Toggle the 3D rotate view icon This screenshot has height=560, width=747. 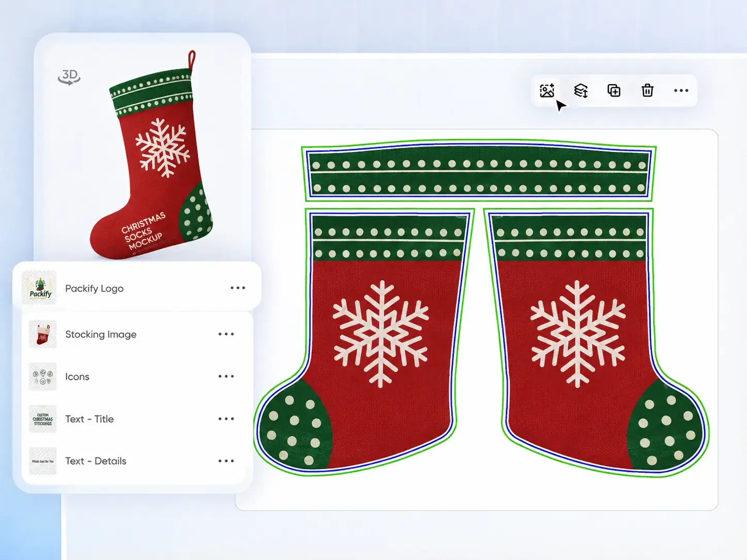click(69, 77)
